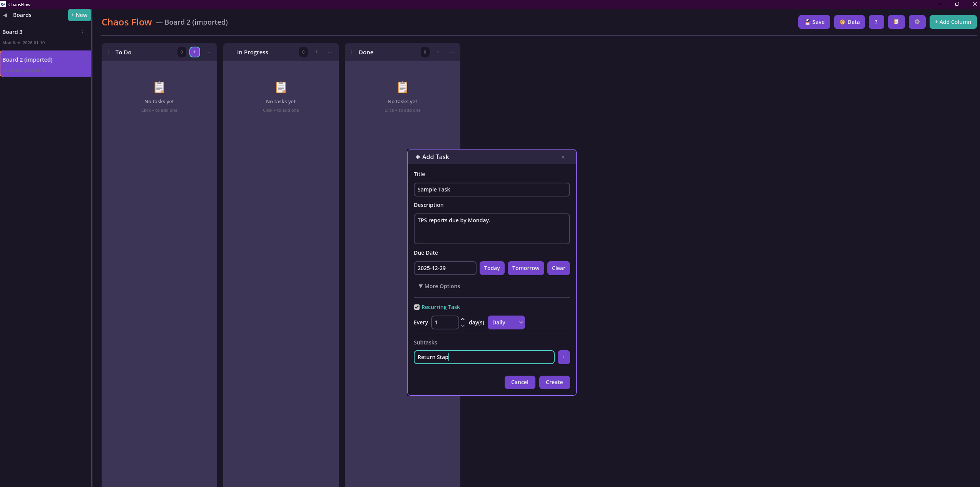Screen dimensions: 980x487
Task: Open the Done column's ellipsis menu
Action: 451,52
